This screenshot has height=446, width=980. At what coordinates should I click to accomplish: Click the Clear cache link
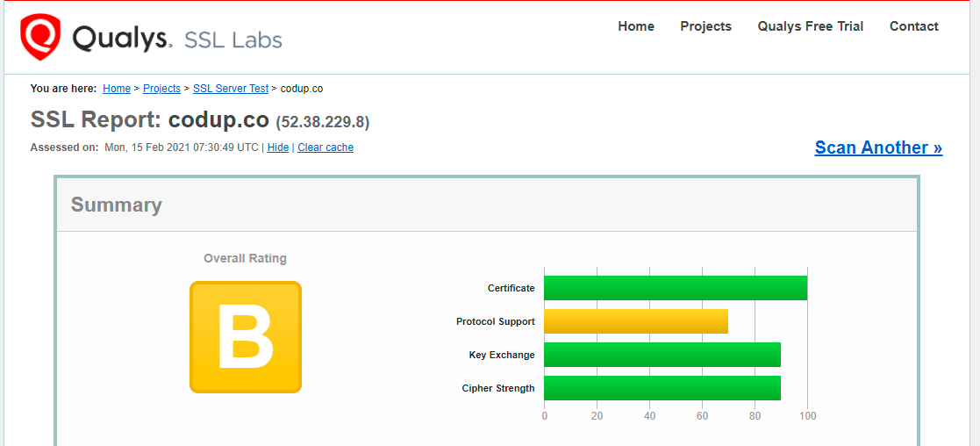tap(325, 147)
